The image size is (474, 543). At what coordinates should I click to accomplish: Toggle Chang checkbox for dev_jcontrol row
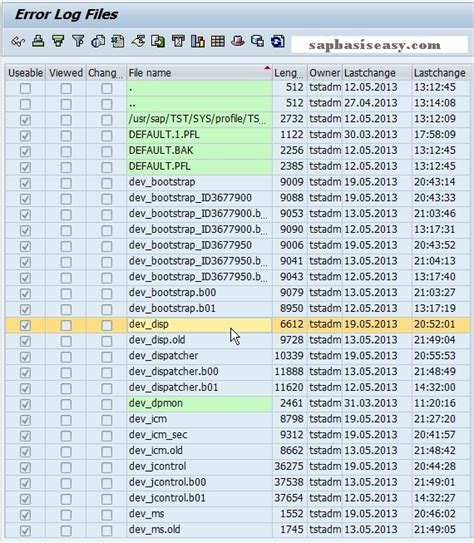pyautogui.click(x=107, y=468)
